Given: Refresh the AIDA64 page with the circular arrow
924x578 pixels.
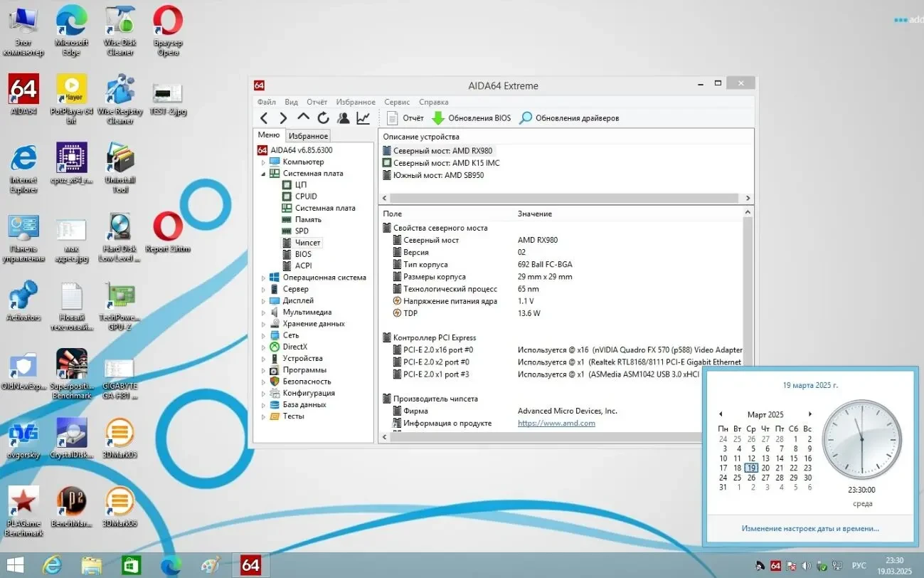Looking at the screenshot, I should [x=323, y=118].
